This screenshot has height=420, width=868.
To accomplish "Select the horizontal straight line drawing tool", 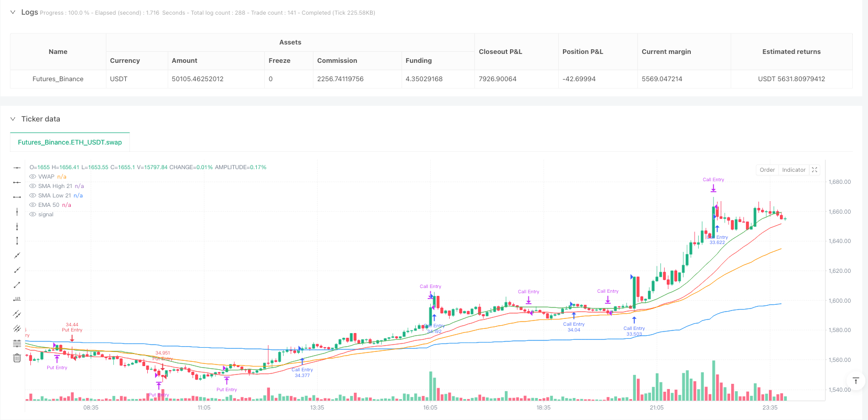I will point(17,168).
